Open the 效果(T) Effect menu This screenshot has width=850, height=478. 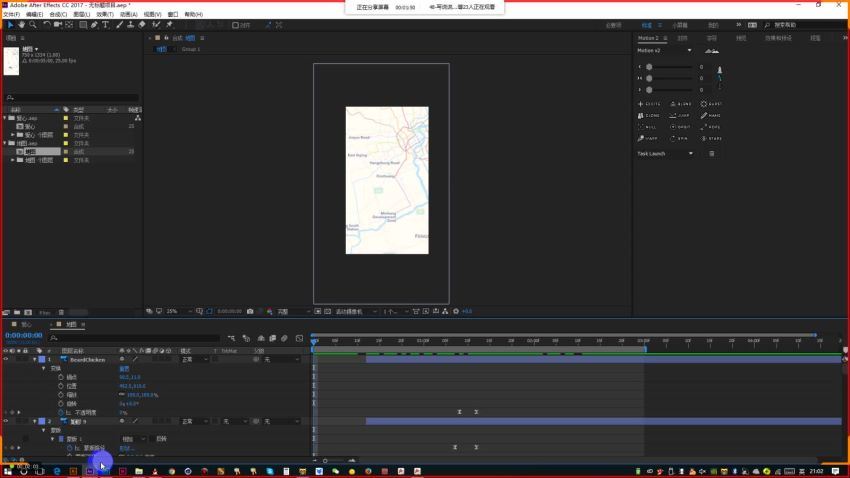pos(105,15)
